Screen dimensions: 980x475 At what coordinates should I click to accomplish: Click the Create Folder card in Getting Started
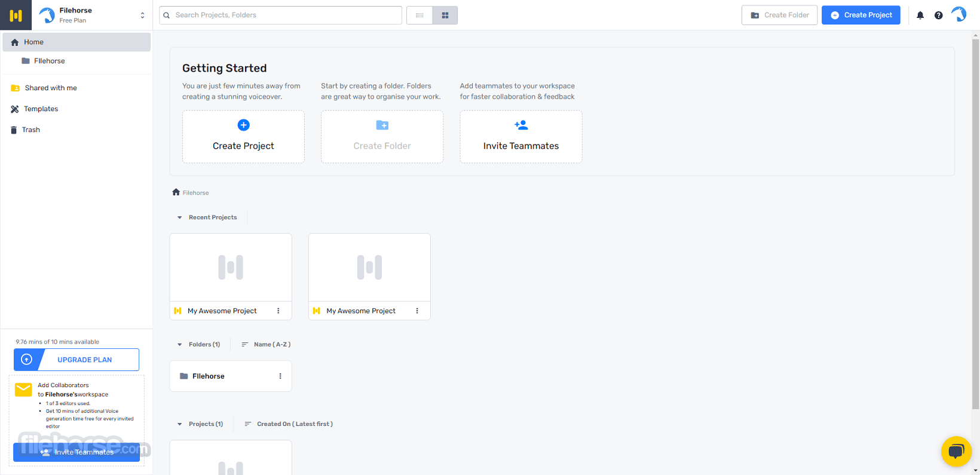(382, 136)
